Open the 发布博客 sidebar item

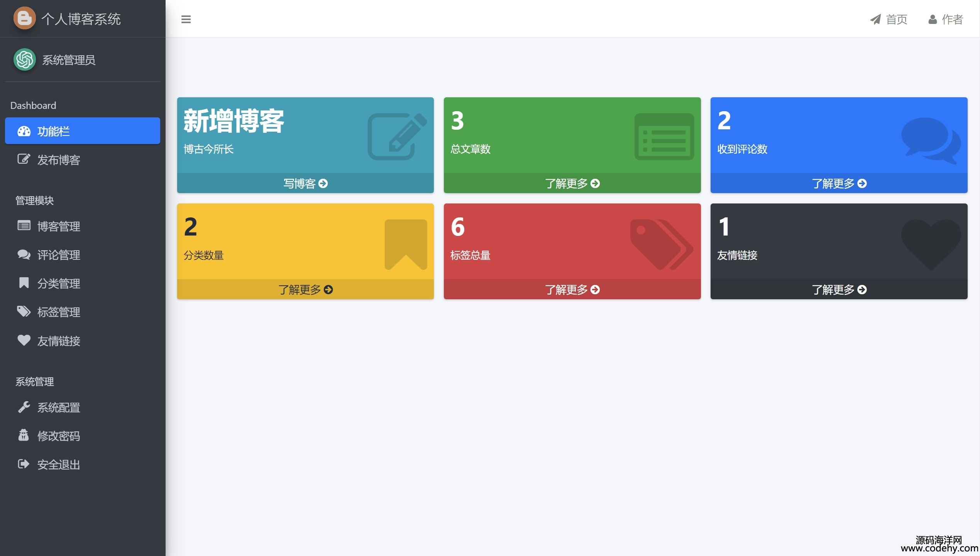[58, 160]
